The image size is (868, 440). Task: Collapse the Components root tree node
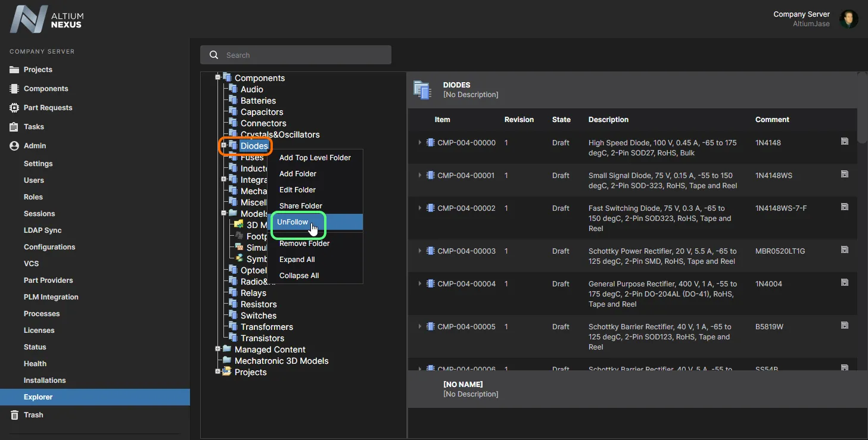click(x=218, y=77)
